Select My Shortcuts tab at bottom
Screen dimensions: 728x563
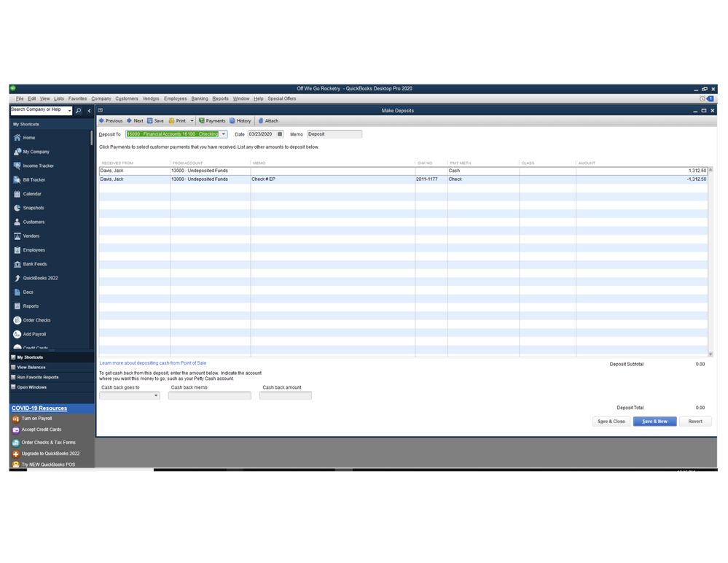coord(52,357)
